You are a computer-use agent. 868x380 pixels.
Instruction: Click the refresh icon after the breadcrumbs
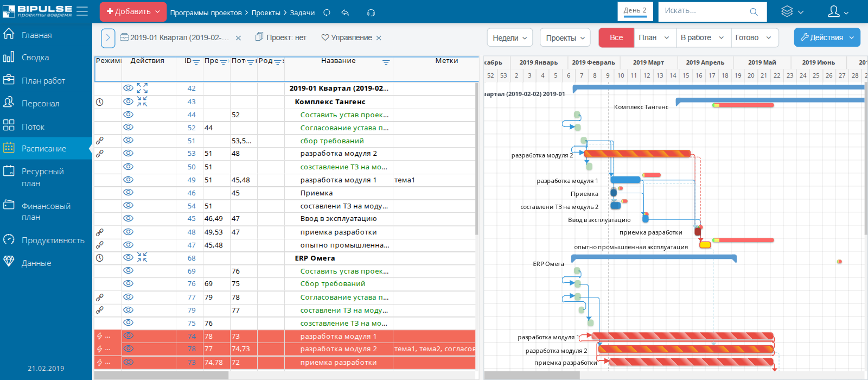(x=327, y=12)
